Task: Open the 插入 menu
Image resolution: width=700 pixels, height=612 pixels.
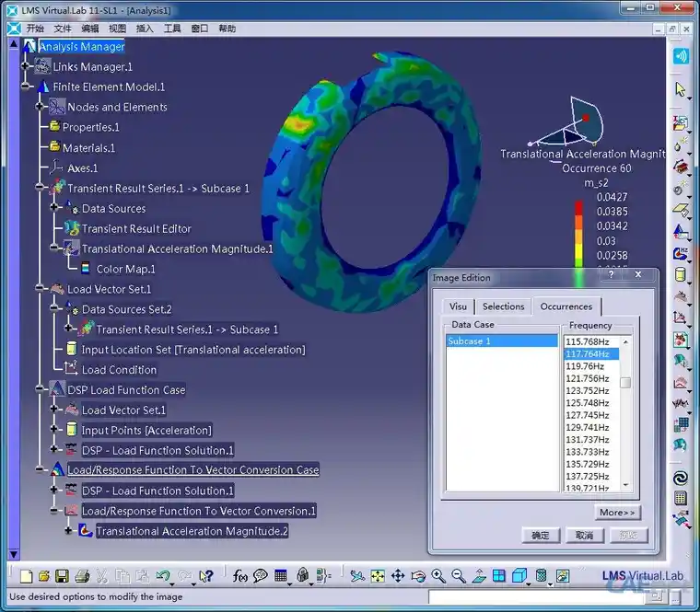Action: pyautogui.click(x=145, y=29)
